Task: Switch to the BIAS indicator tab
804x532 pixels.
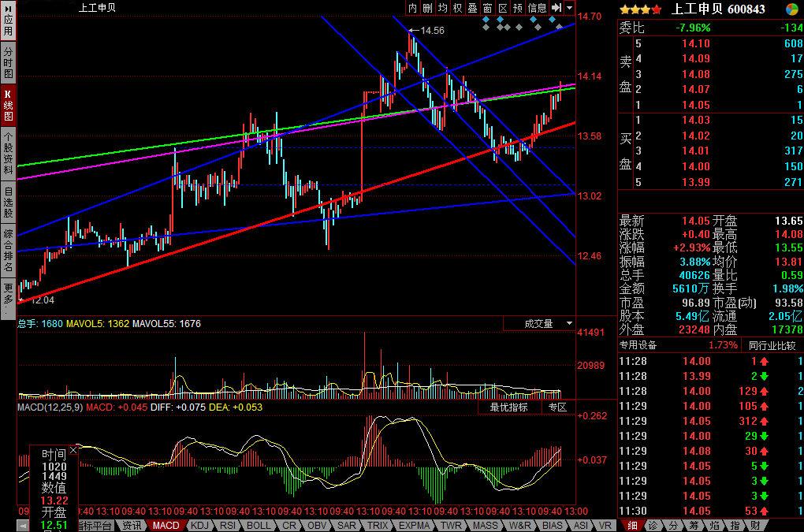Action: [553, 526]
